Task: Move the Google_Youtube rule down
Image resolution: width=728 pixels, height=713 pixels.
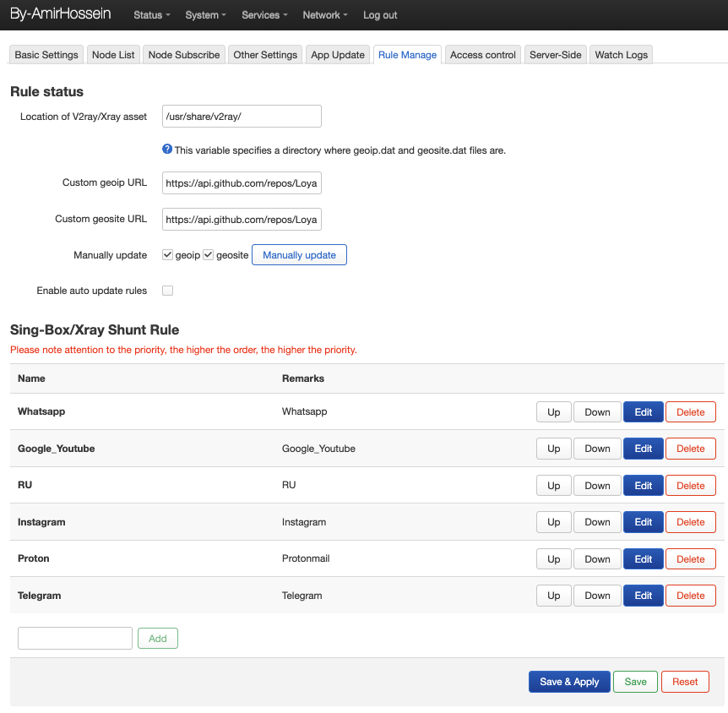Action: 597,449
